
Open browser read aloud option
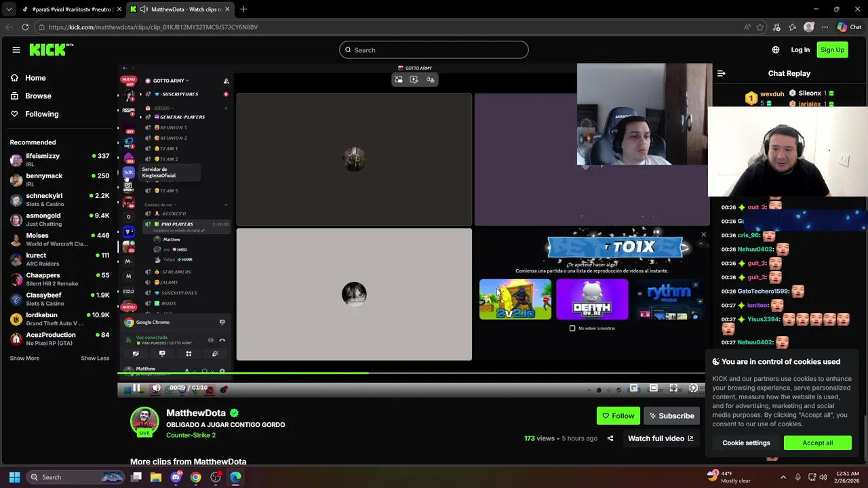click(x=747, y=27)
